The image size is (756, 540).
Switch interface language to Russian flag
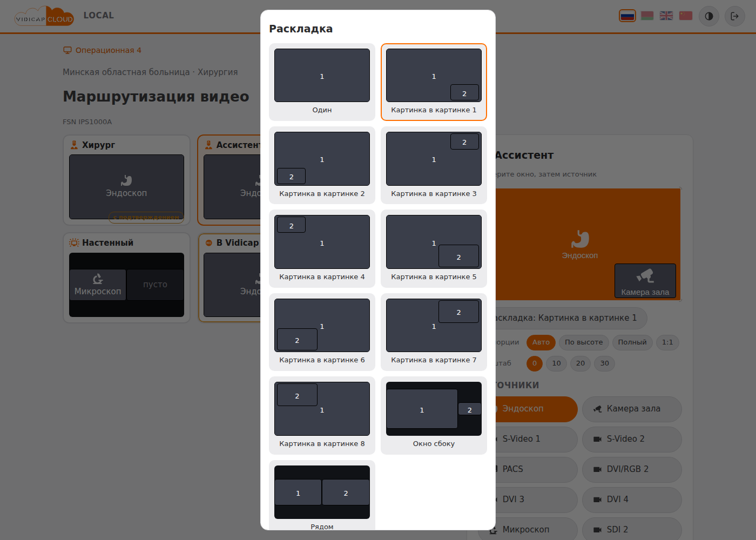coord(627,16)
